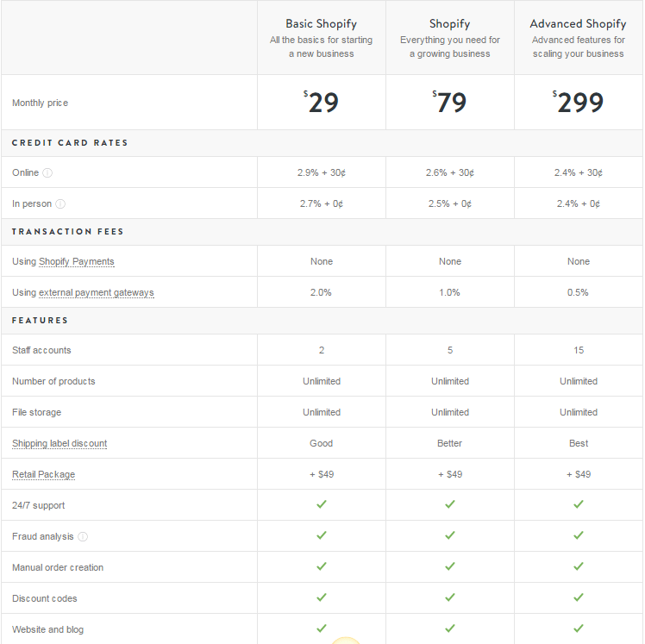Click Shopify plan Website and blog checkmark
This screenshot has width=645, height=644.
point(450,628)
